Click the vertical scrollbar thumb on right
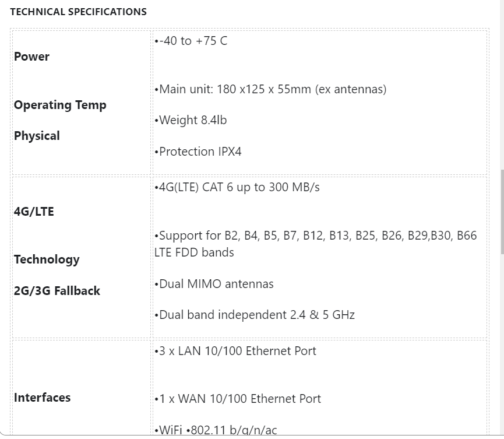The image size is (504, 439). click(x=502, y=212)
